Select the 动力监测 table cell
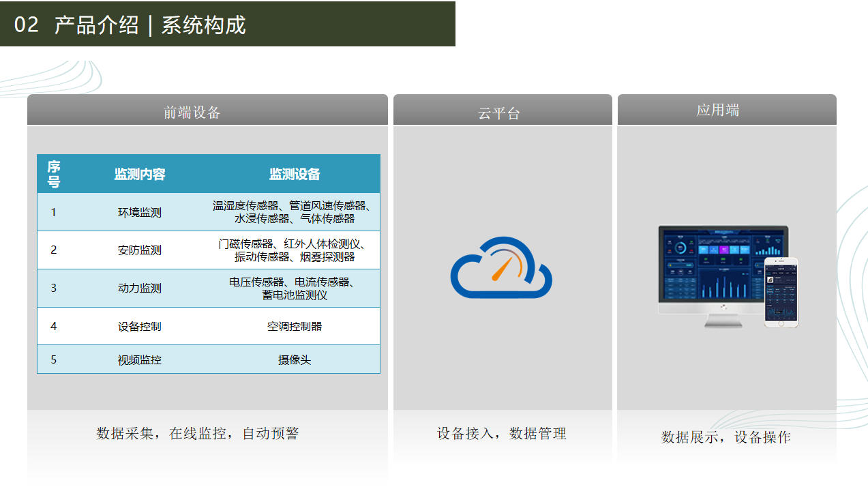Viewport: 868px width, 487px height. pyautogui.click(x=140, y=289)
